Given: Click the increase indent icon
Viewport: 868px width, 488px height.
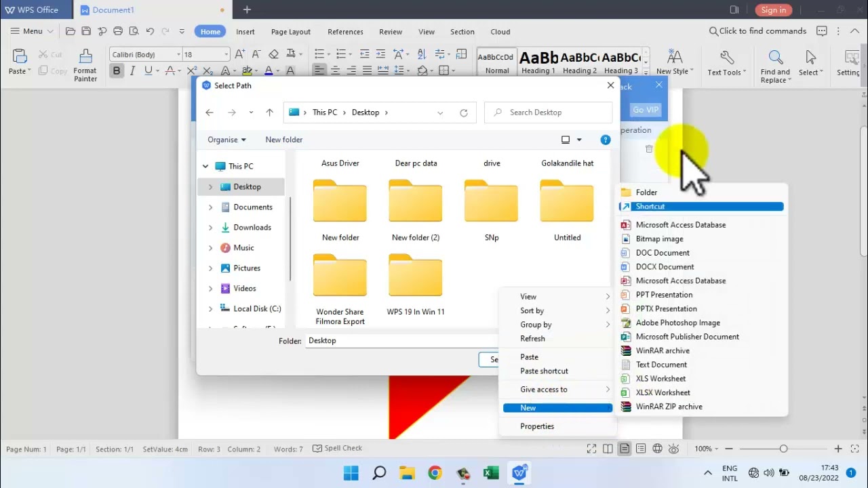Looking at the screenshot, I should pos(380,54).
